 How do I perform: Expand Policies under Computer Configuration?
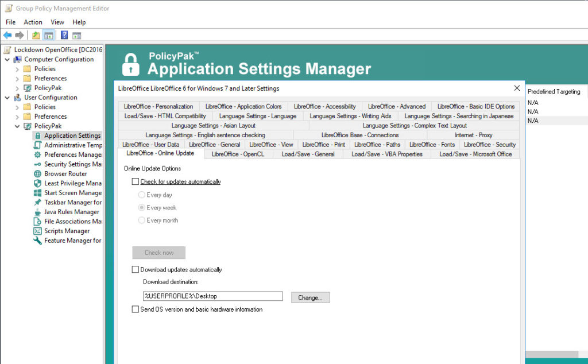(17, 69)
